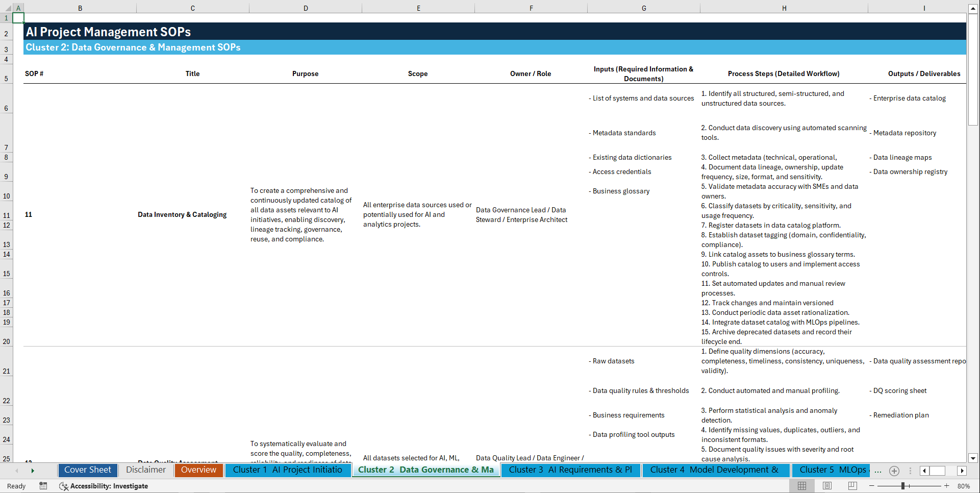This screenshot has height=493, width=980.
Task: Open Page Layout view
Action: pos(826,486)
